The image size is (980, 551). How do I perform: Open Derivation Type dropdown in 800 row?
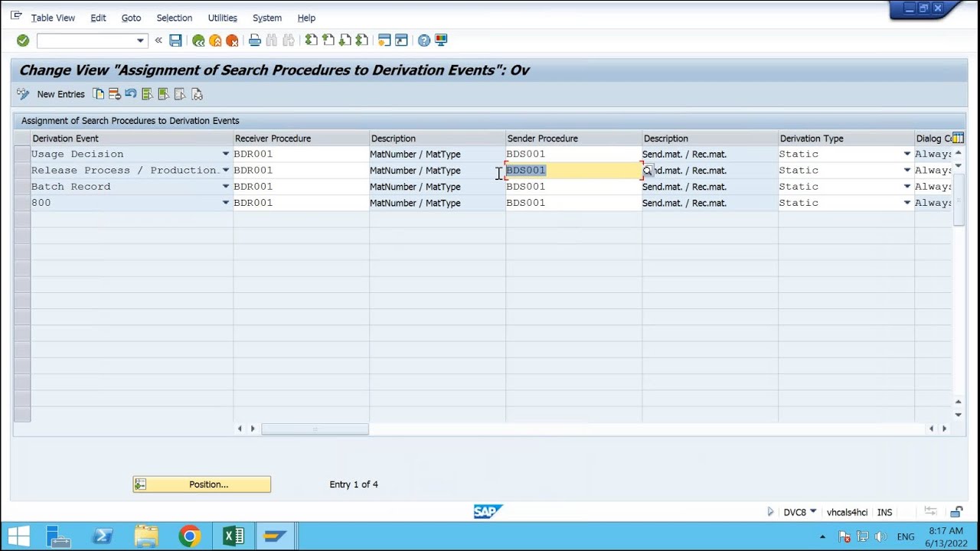point(907,202)
